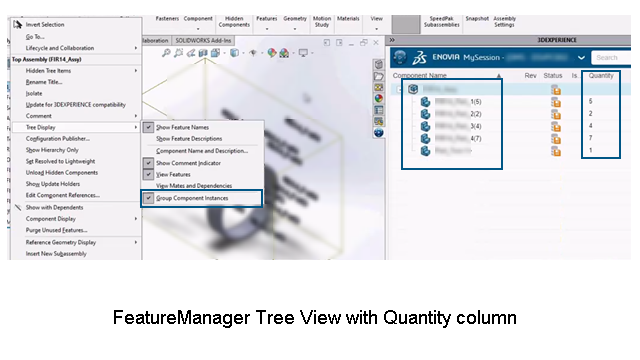
Task: Click the Zoom to Fit magnifier icon
Action: click(x=166, y=53)
